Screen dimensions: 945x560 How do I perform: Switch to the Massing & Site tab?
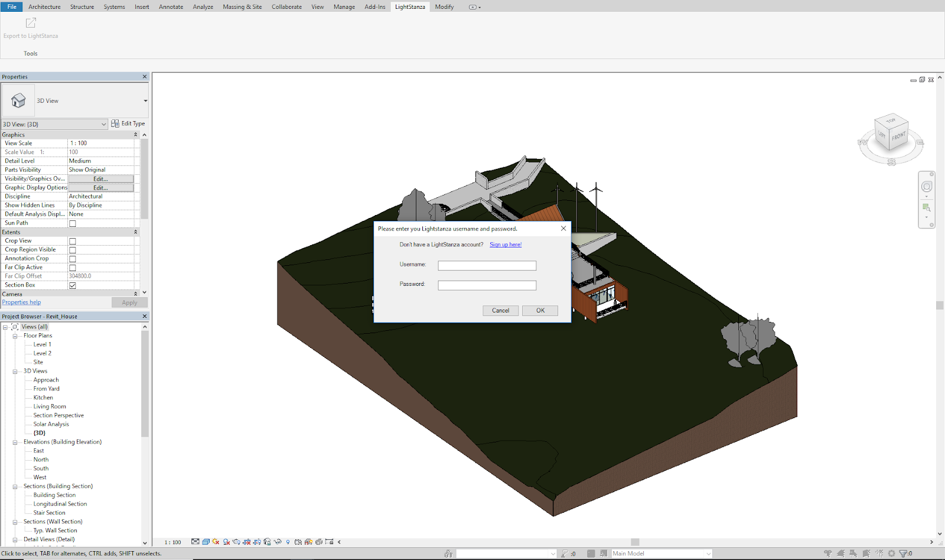point(242,6)
